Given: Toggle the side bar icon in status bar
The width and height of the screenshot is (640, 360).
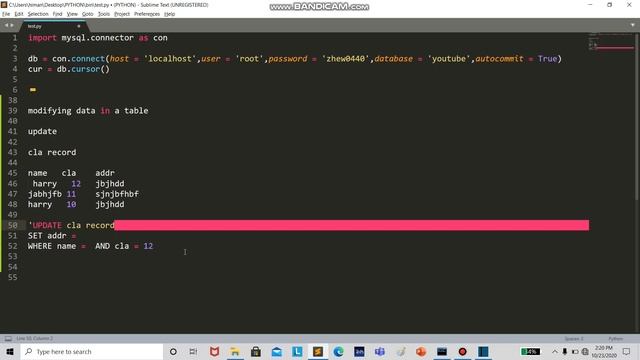Looking at the screenshot, I should point(8,338).
